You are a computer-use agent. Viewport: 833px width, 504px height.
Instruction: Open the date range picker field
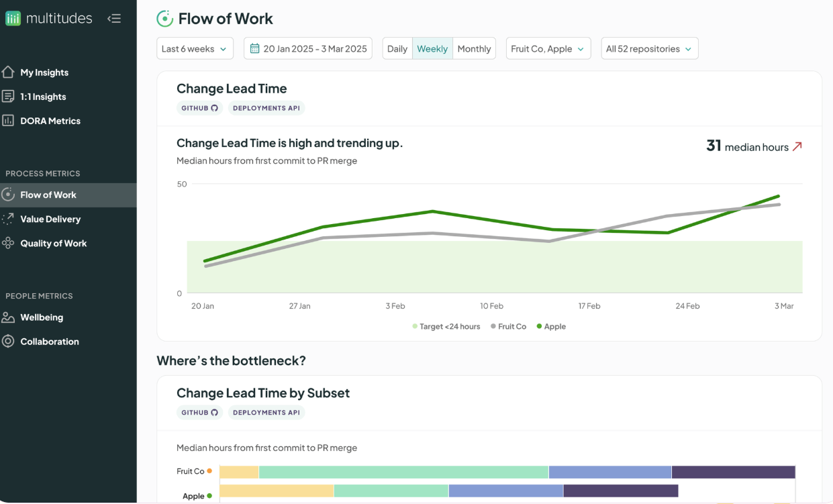click(x=308, y=48)
